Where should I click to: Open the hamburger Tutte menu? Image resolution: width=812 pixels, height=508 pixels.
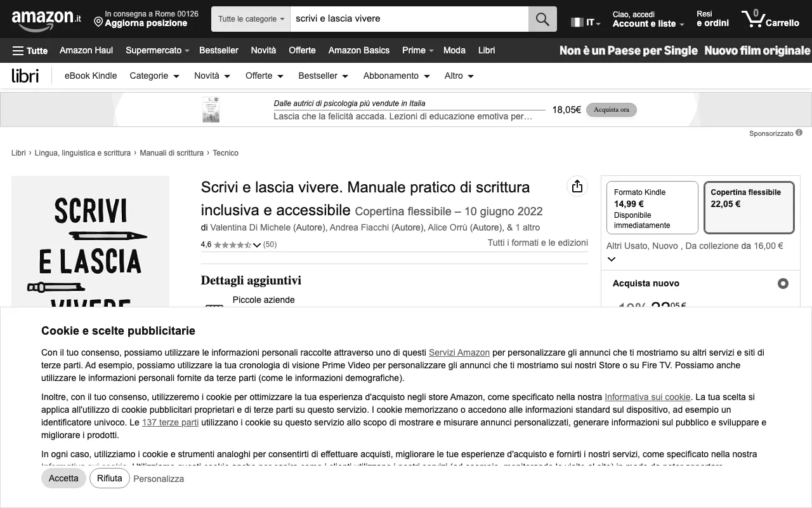pos(30,51)
